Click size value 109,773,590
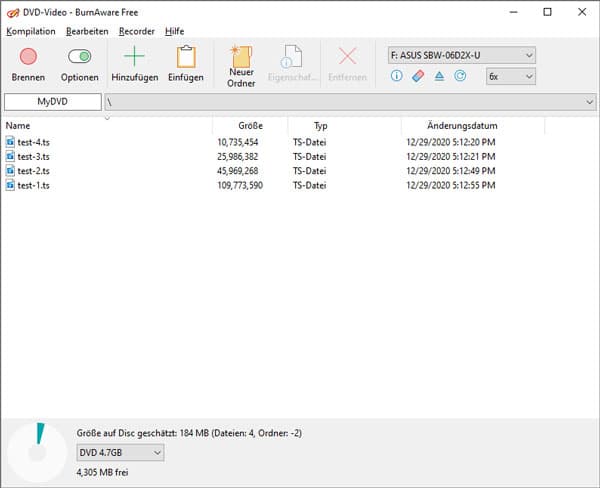The image size is (600, 488). click(240, 186)
